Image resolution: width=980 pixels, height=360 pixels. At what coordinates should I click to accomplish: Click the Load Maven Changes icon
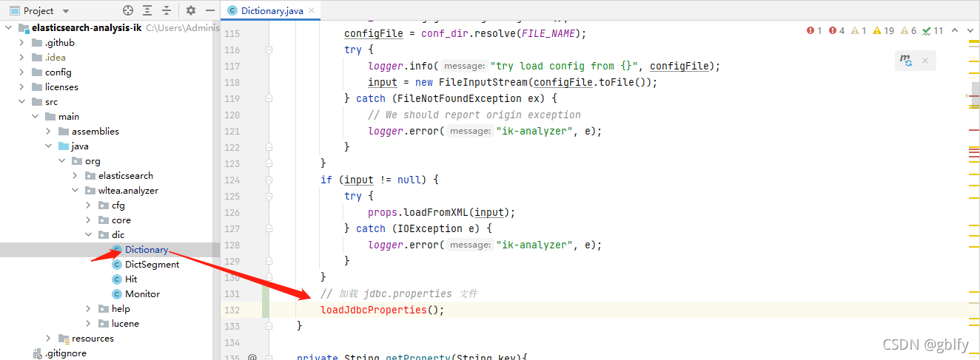coord(906,61)
